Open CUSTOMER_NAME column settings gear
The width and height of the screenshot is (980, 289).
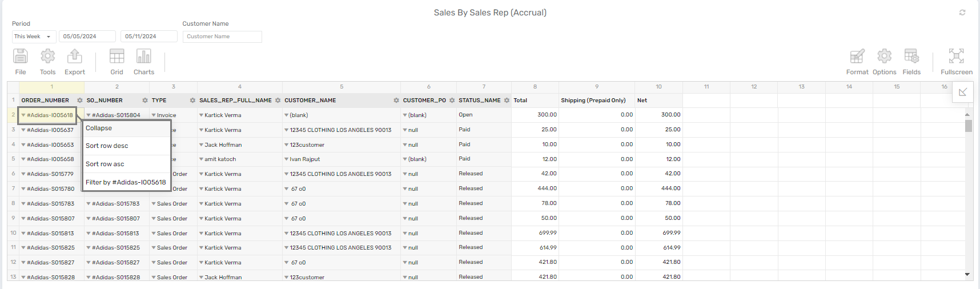[396, 101]
